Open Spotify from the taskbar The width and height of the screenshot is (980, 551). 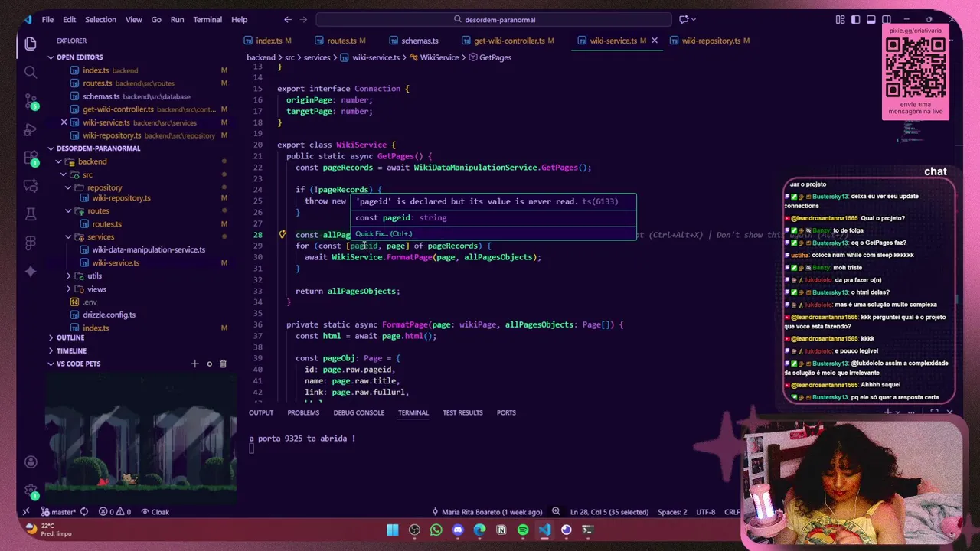pyautogui.click(x=523, y=530)
